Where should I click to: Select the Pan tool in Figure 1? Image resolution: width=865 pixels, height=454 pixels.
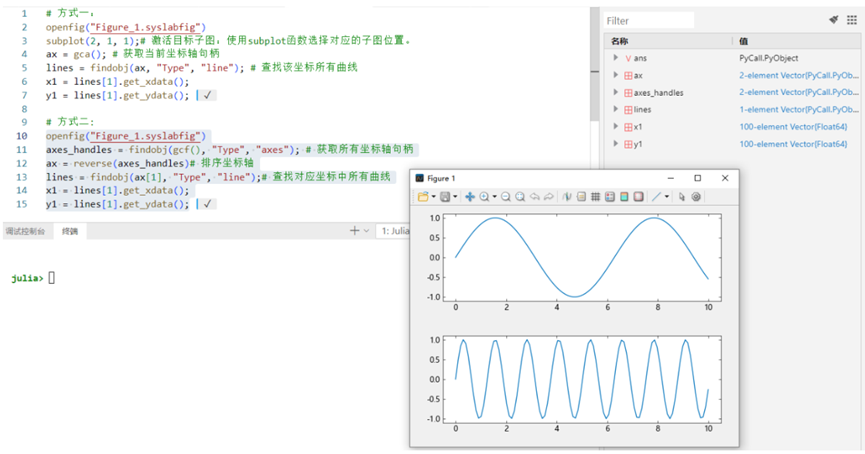470,197
